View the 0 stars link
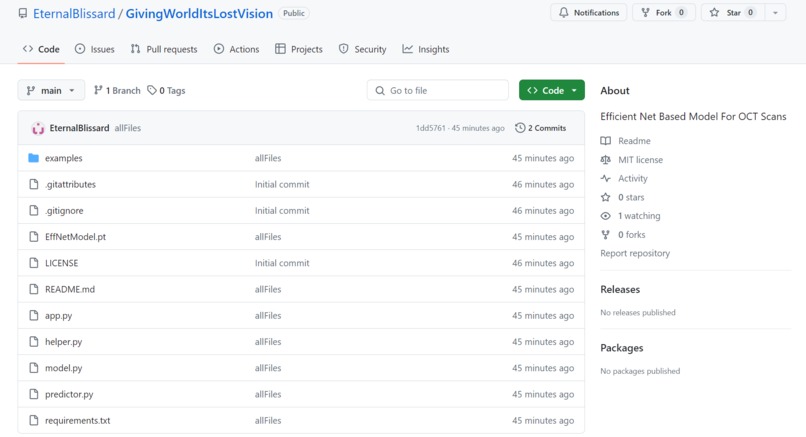This screenshot has width=806, height=437. coord(631,197)
